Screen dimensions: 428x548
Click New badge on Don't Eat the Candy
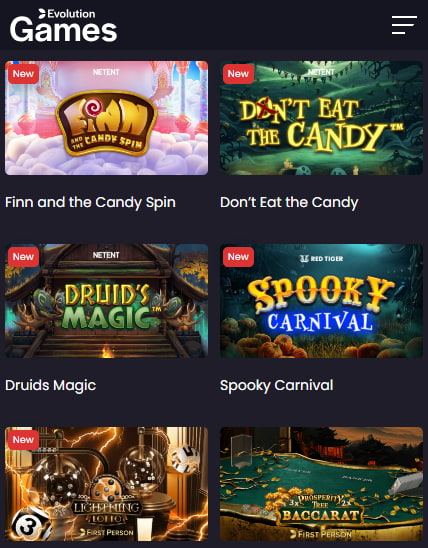point(238,74)
